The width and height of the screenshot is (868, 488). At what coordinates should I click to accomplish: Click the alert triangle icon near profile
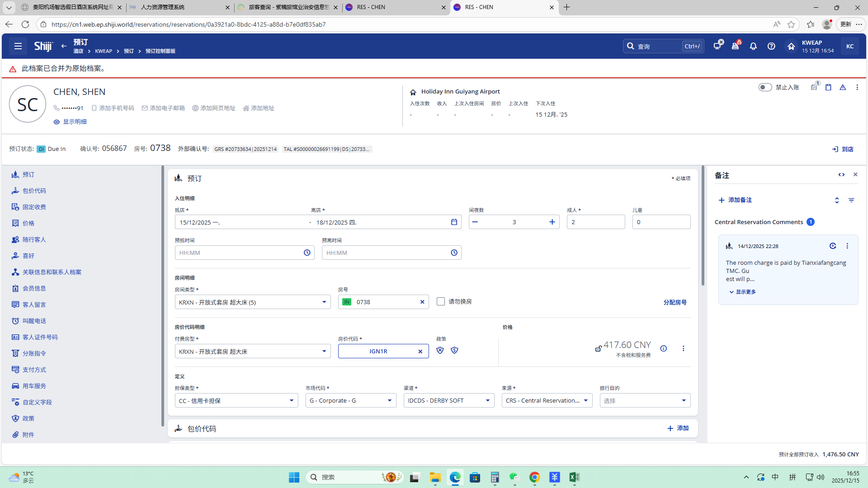(843, 87)
